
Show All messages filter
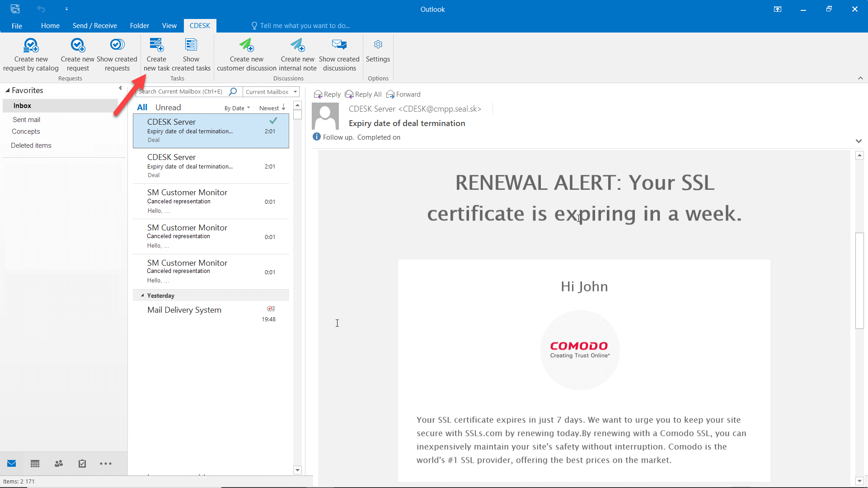point(142,108)
